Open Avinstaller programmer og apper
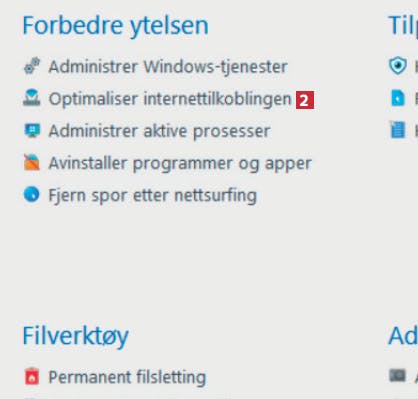418x399 pixels. [x=180, y=163]
